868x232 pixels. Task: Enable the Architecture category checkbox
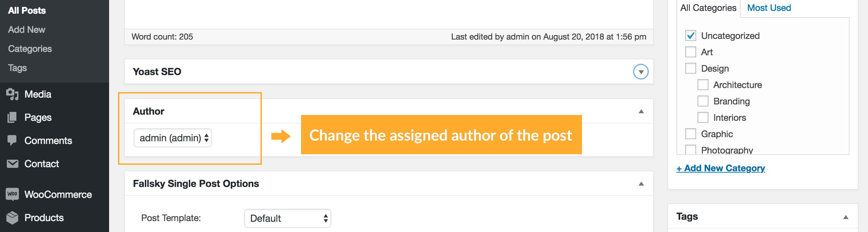pos(703,85)
